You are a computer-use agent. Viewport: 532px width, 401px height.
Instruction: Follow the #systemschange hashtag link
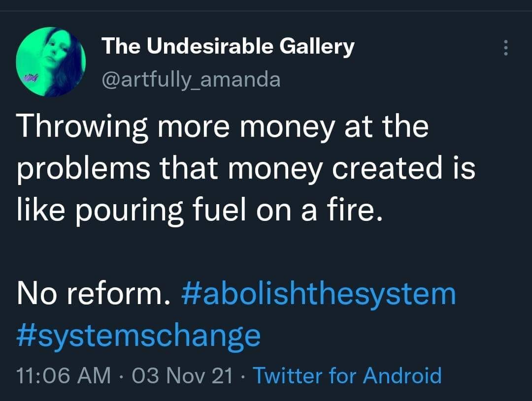[x=138, y=335]
